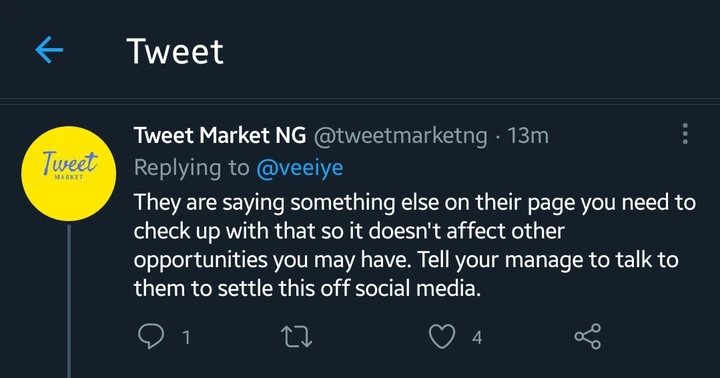Viewport: 720px width, 378px height.
Task: Open the three-dot more options menu
Action: tap(685, 134)
